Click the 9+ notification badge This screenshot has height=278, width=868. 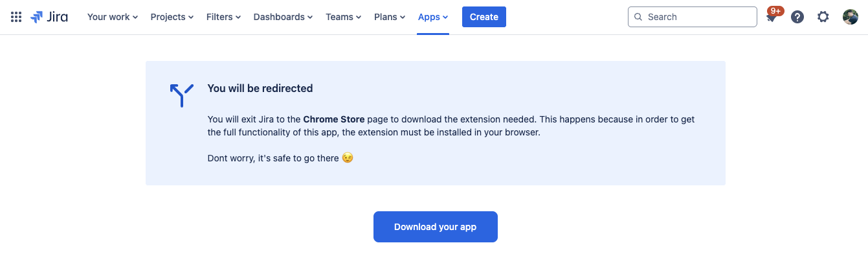(x=775, y=10)
